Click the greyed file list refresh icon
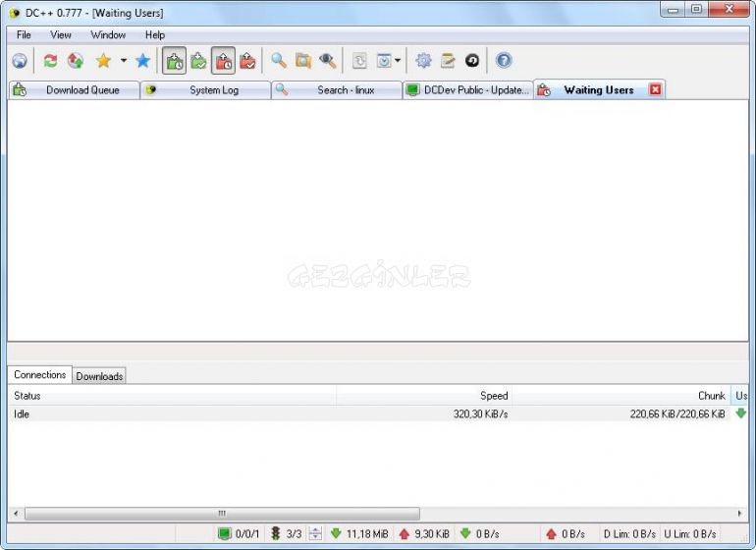 click(359, 61)
